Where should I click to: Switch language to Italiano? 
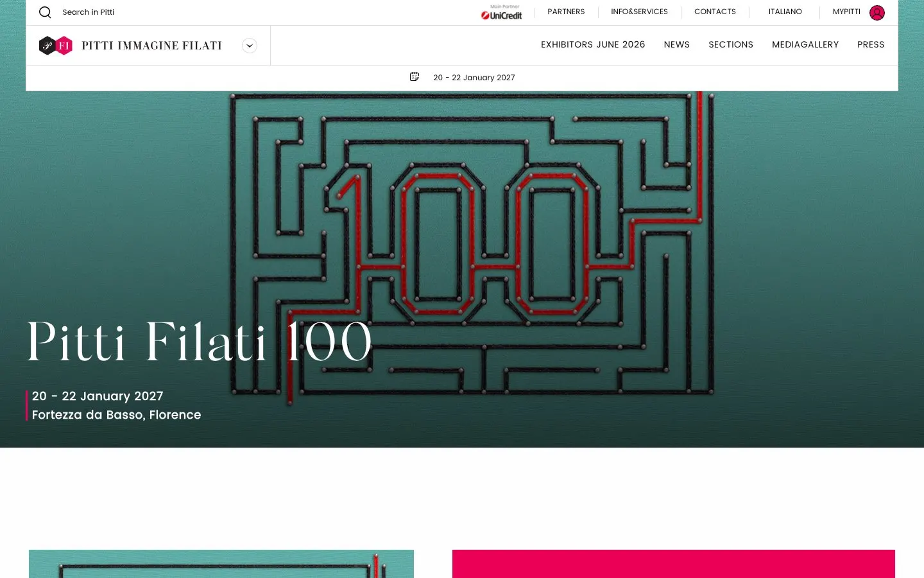(785, 12)
